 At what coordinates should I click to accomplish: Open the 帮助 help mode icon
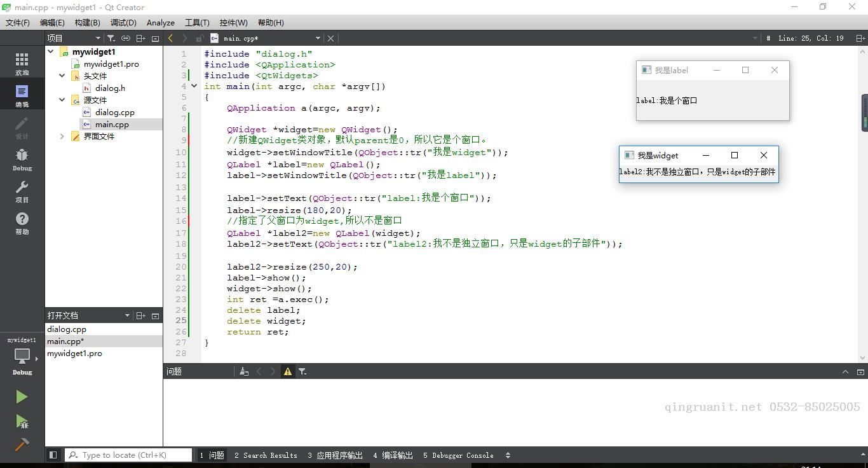click(x=22, y=223)
